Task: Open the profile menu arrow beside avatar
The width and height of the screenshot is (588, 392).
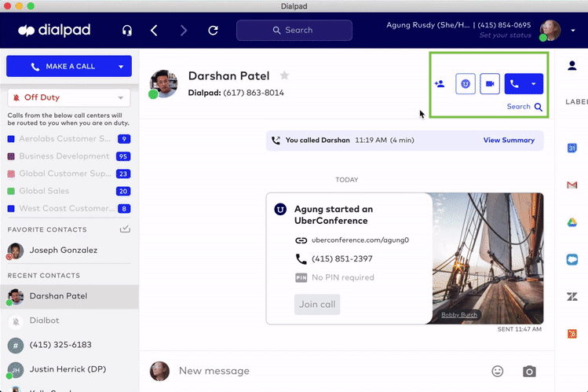Action: point(572,31)
